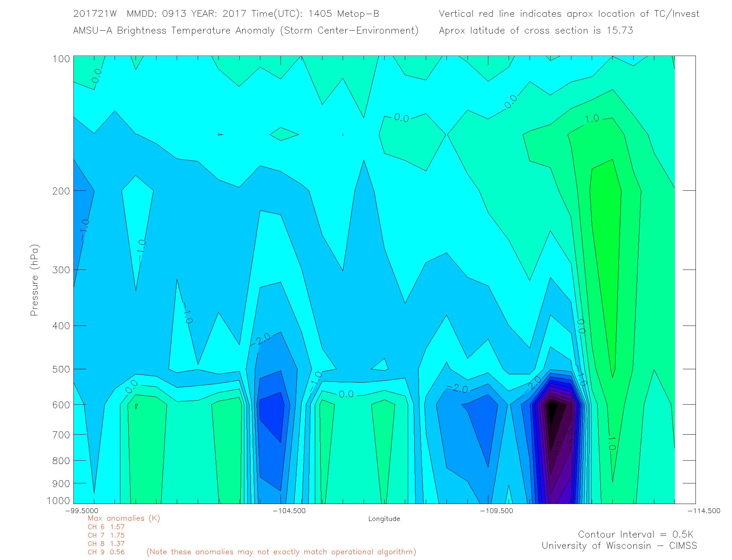Screen dimensions: 732x560
Task: Click the Contour Interval = 0.5K text
Action: pyautogui.click(x=635, y=534)
